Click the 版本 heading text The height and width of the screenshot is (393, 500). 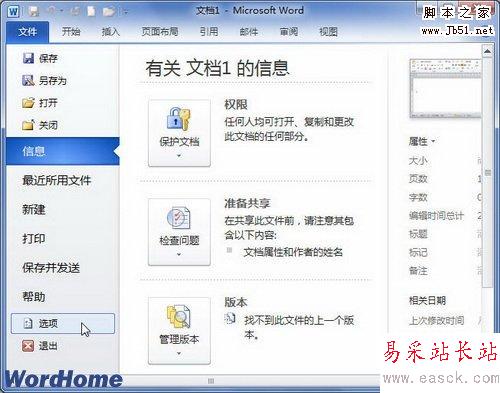236,302
